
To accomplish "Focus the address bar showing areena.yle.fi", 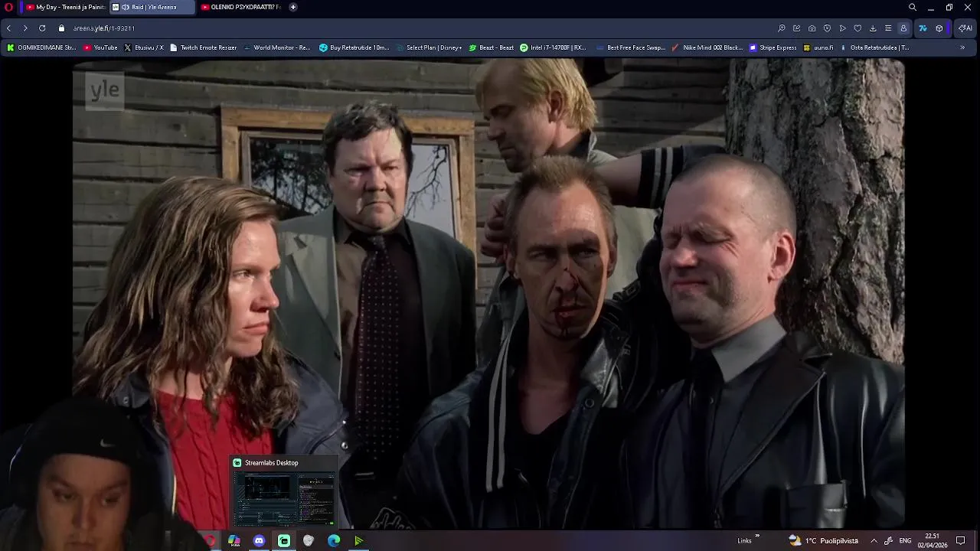I will pyautogui.click(x=413, y=28).
